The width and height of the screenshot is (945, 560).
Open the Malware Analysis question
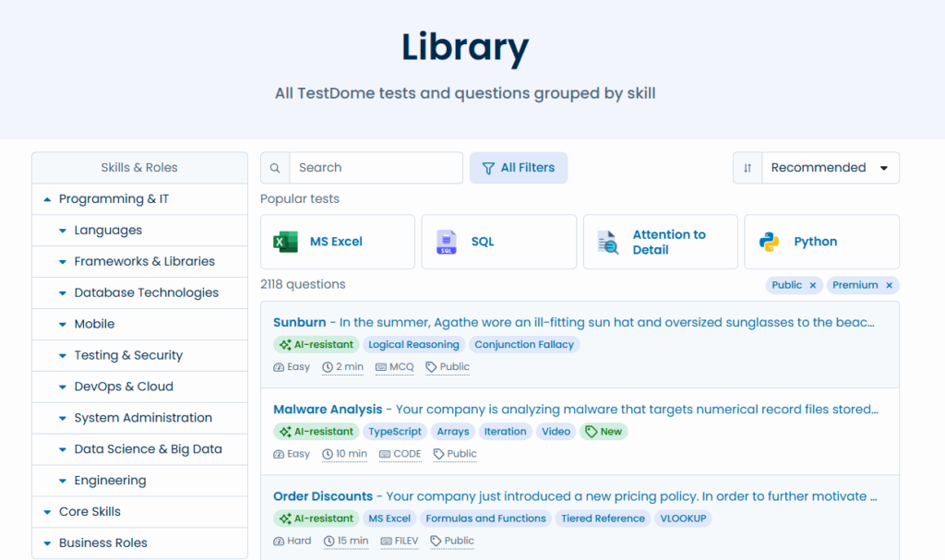328,410
